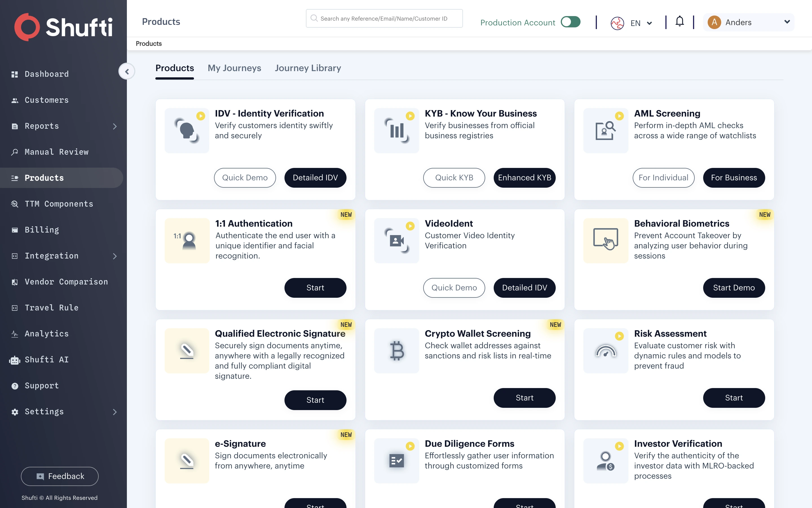Click Detailed IDV on the IDV card
The image size is (812, 508).
click(315, 178)
